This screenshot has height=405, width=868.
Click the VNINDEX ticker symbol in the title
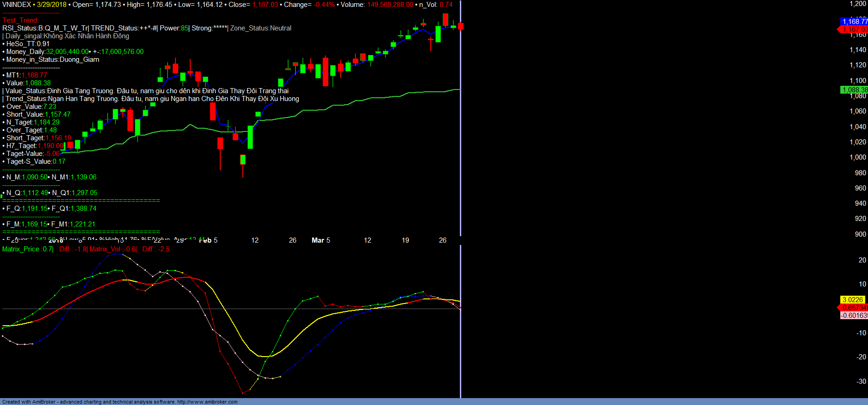(17, 5)
